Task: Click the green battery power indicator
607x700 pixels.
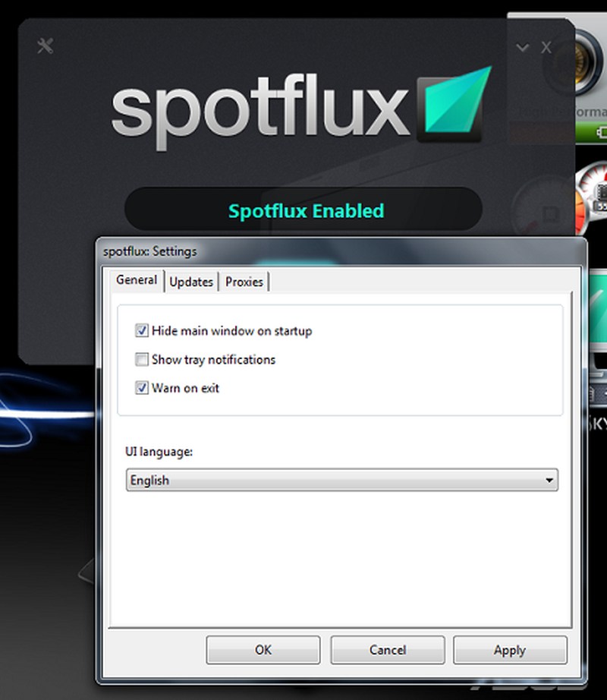Action: 599,133
